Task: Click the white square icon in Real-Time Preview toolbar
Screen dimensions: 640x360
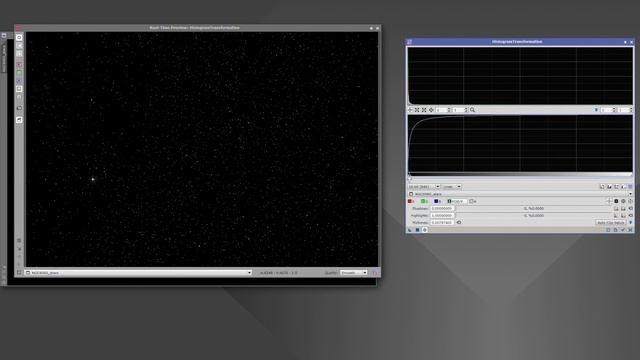Action: [x=19, y=89]
